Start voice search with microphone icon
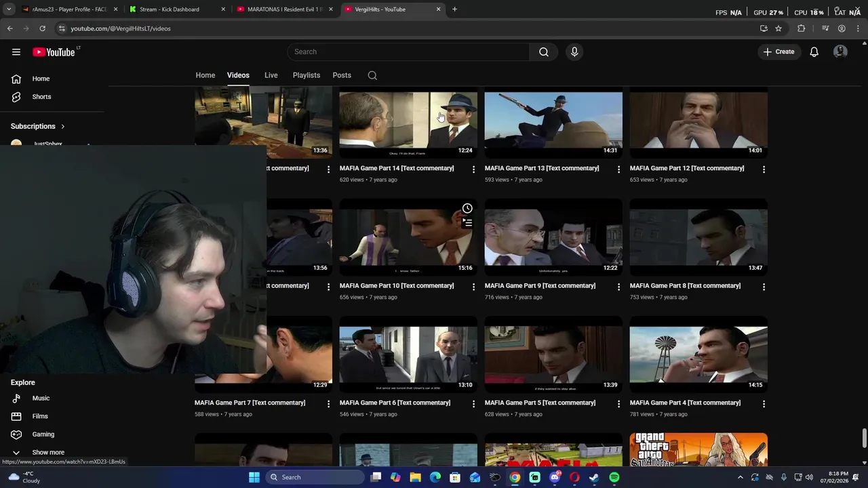The image size is (868, 488). click(574, 52)
